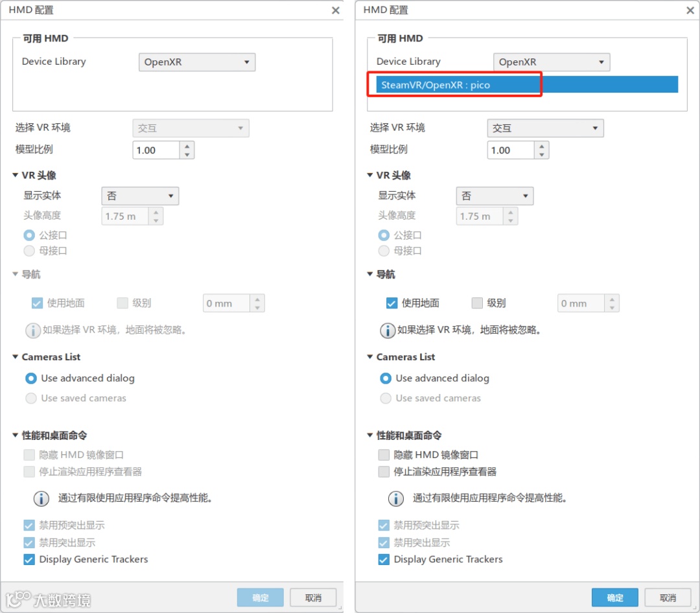Toggle Display Generic Trackers in left dialog
This screenshot has width=700, height=613.
(x=29, y=559)
